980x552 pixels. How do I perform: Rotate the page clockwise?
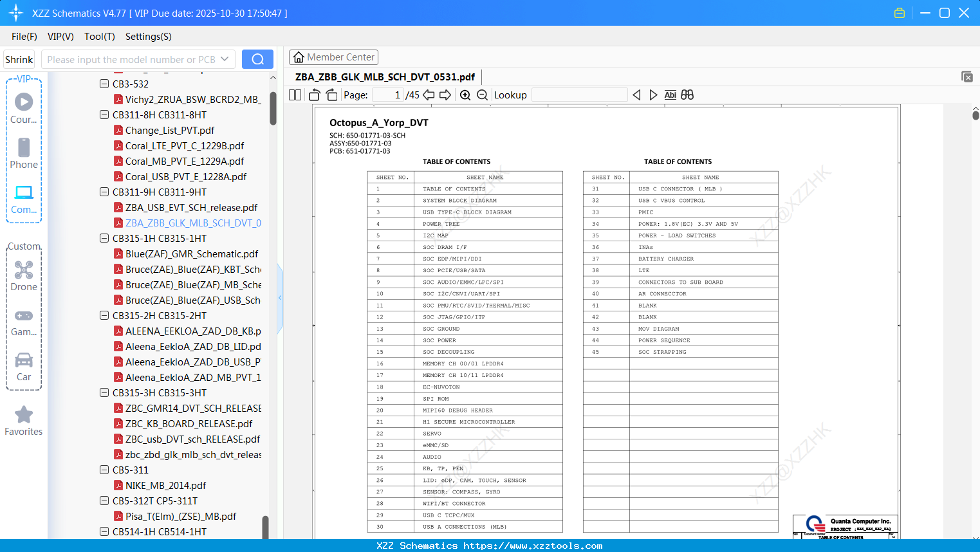(x=331, y=95)
